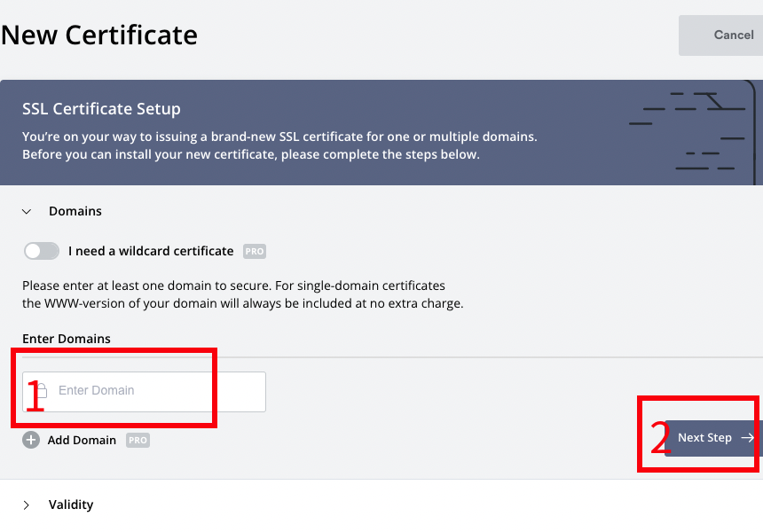763x532 pixels.
Task: Click the decorative dashes graphic in banner
Action: point(689,130)
